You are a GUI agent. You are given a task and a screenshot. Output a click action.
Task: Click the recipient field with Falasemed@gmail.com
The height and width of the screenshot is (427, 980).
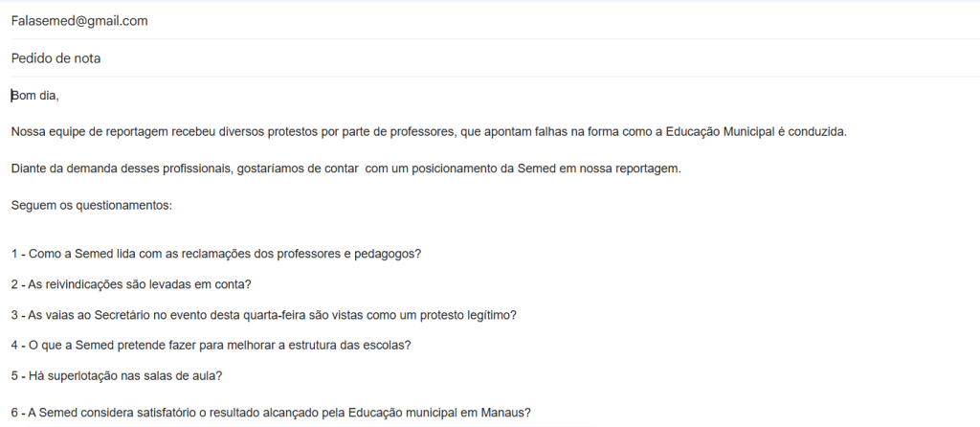(79, 21)
